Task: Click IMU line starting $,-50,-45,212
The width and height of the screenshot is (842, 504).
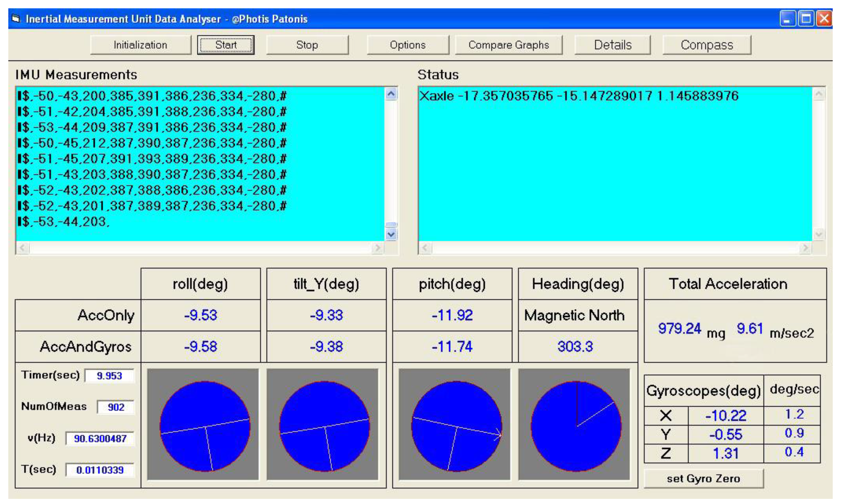Action: 152,143
